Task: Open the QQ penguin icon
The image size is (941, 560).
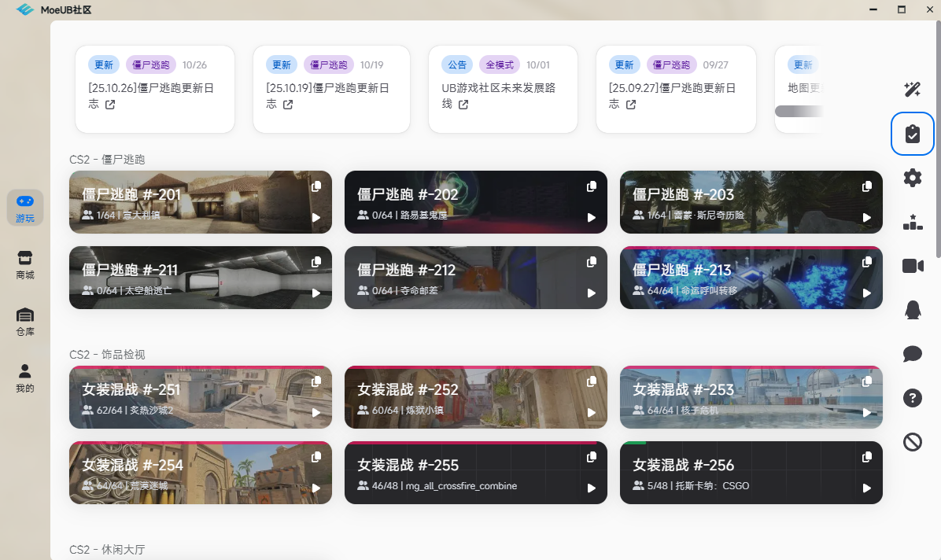Action: click(912, 310)
